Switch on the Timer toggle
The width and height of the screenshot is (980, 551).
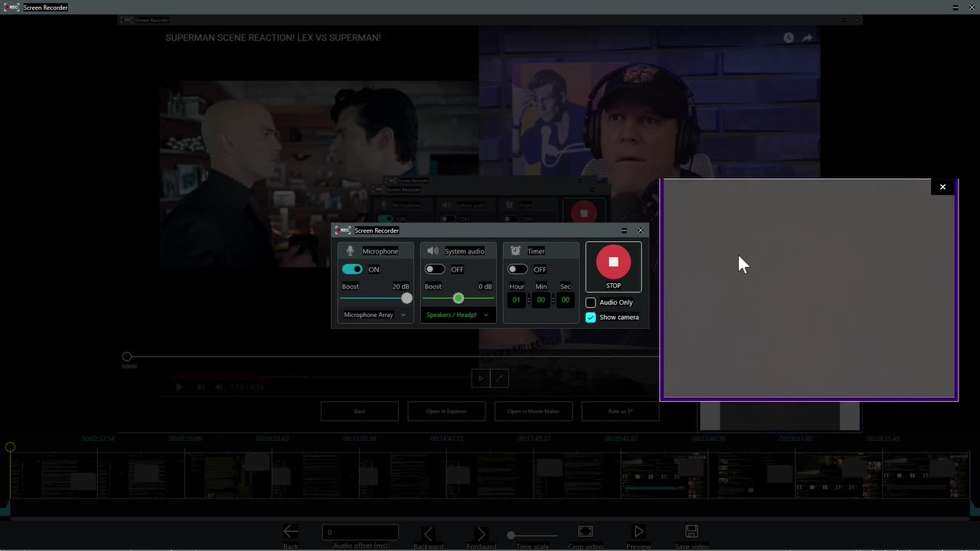(x=518, y=269)
